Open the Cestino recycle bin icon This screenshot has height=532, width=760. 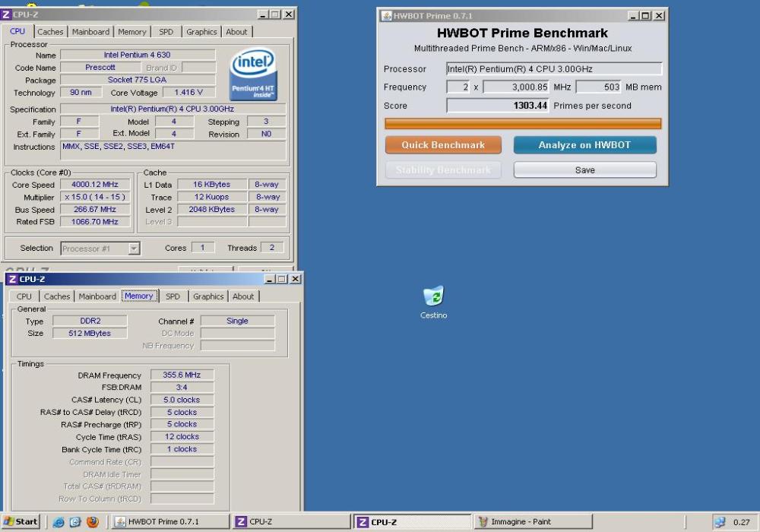(x=433, y=302)
